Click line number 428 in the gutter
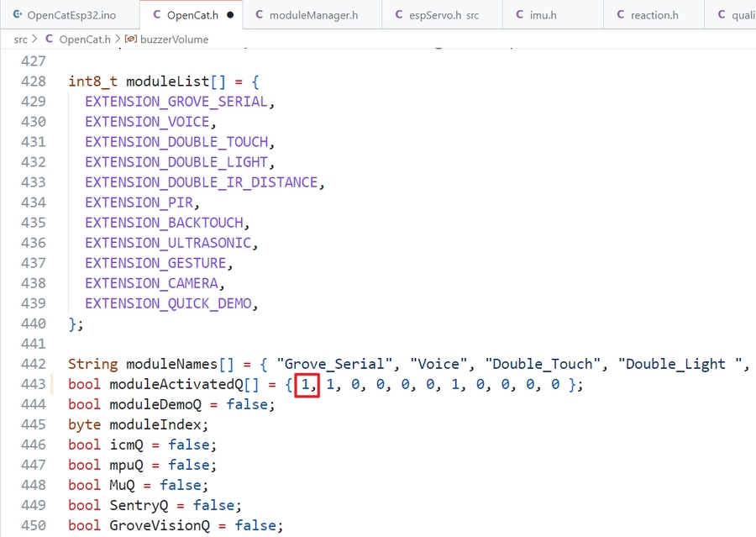The height and width of the screenshot is (537, 756). (x=33, y=82)
